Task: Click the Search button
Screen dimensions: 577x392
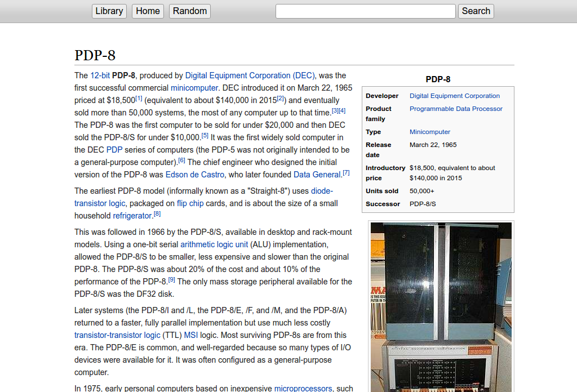Action: [x=476, y=11]
